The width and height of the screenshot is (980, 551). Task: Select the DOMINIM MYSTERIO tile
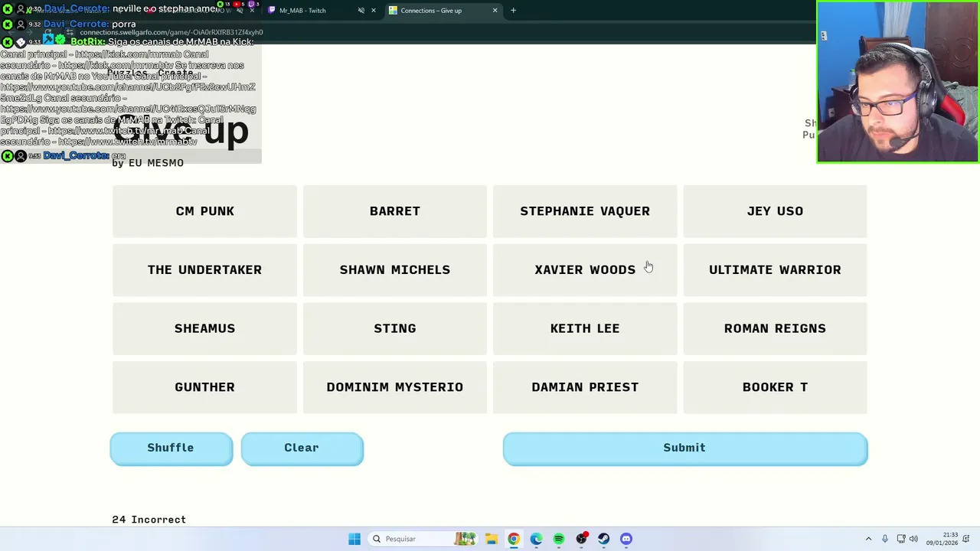click(x=395, y=387)
